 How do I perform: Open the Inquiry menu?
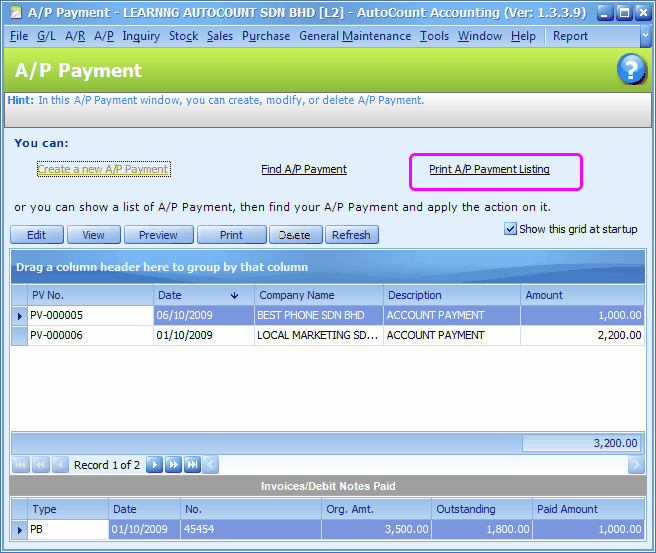pyautogui.click(x=141, y=36)
